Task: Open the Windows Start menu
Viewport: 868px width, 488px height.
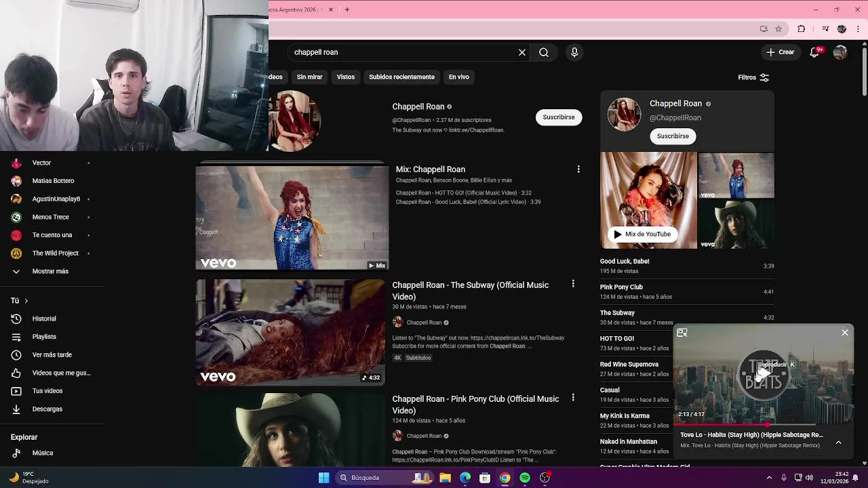Action: click(x=324, y=478)
